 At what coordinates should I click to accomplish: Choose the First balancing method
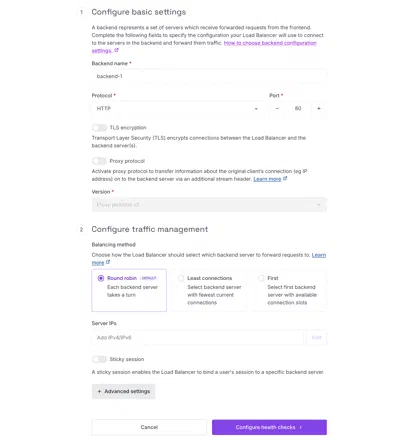tap(289, 290)
